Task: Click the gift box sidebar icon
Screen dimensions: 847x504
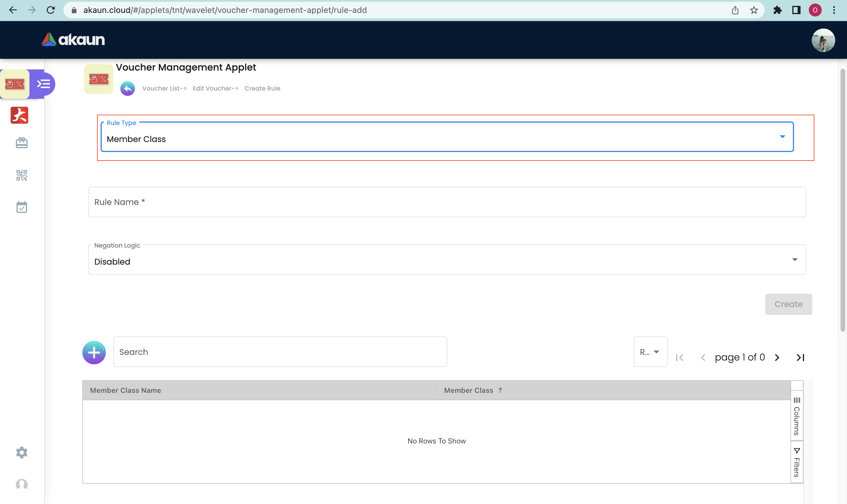Action: point(21,143)
